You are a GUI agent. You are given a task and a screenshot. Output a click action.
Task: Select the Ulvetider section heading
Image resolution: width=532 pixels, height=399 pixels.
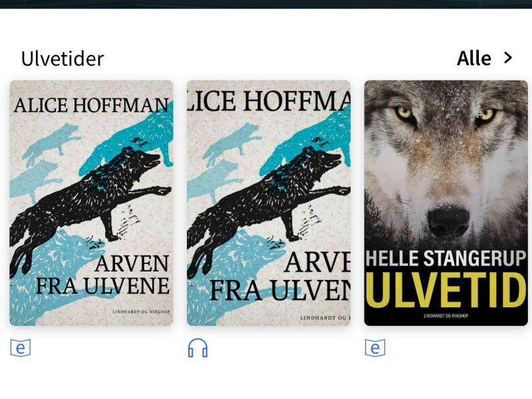(x=63, y=59)
